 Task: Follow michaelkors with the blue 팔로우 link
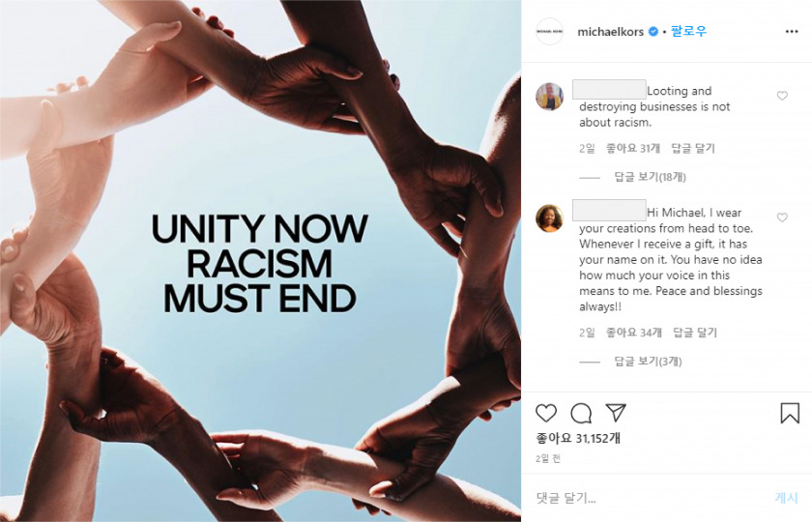tap(688, 31)
